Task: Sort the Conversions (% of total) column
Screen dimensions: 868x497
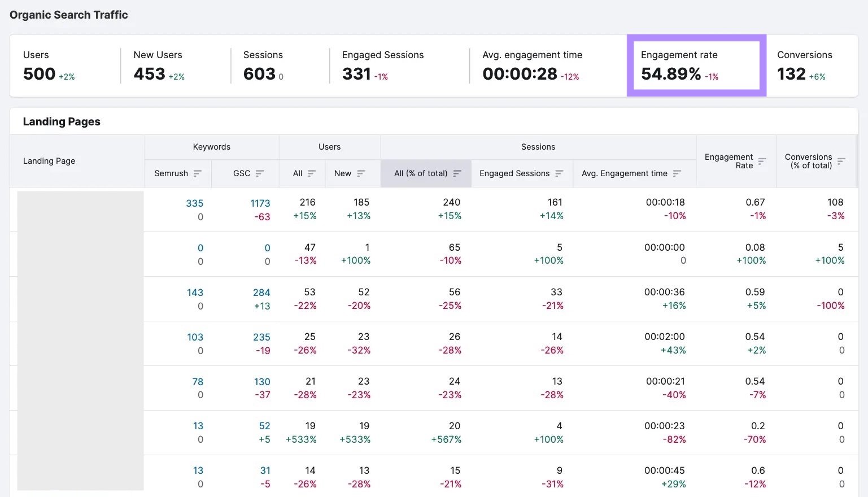Action: tap(841, 161)
